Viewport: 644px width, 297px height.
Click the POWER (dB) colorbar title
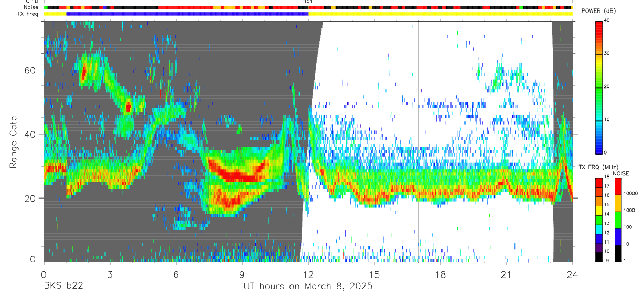point(598,12)
